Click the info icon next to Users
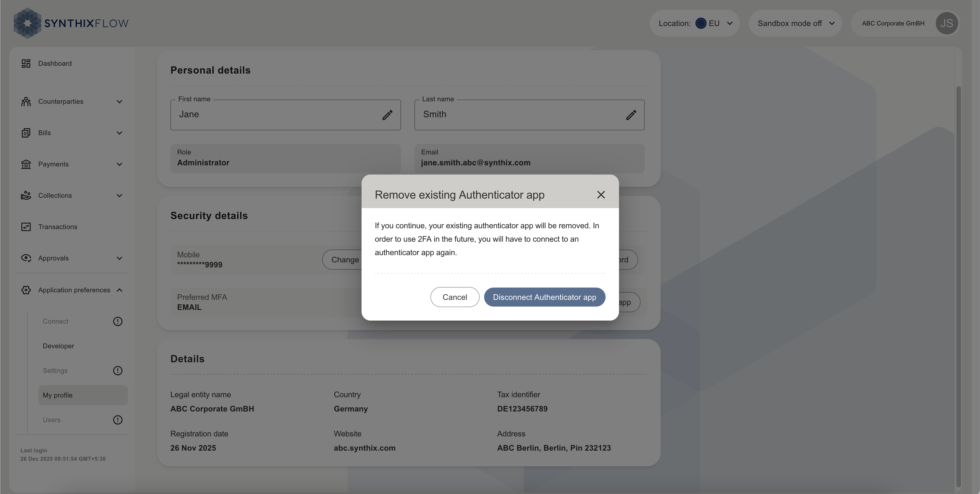This screenshot has height=494, width=980. click(x=118, y=420)
